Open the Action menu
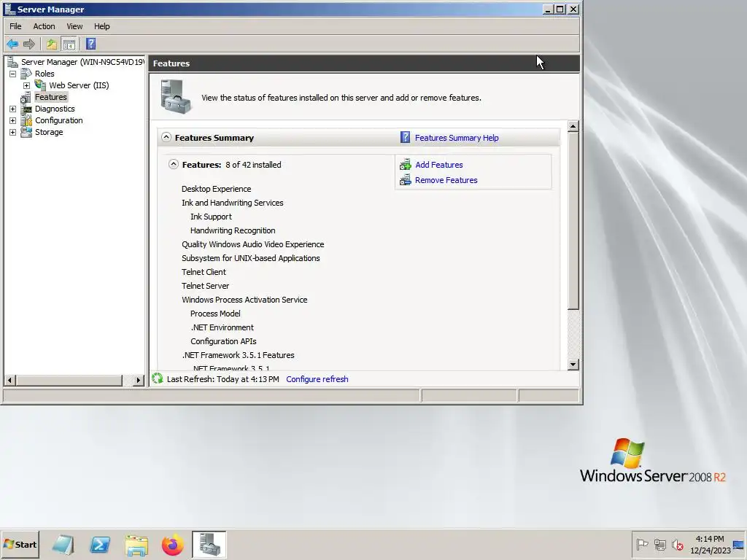 (x=44, y=26)
